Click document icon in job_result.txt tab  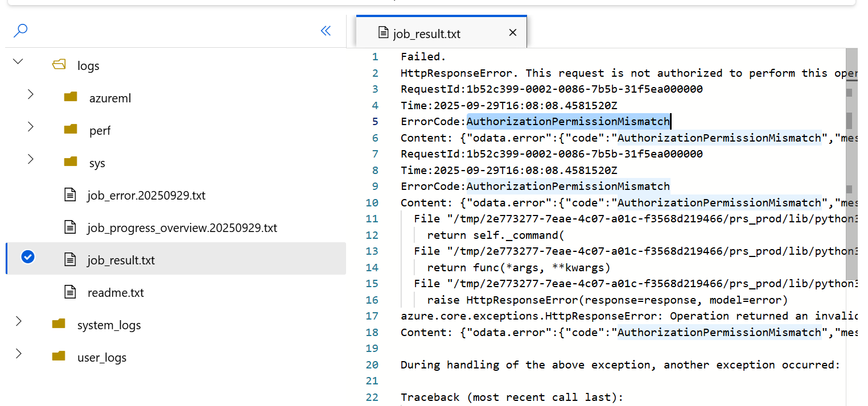pos(384,32)
